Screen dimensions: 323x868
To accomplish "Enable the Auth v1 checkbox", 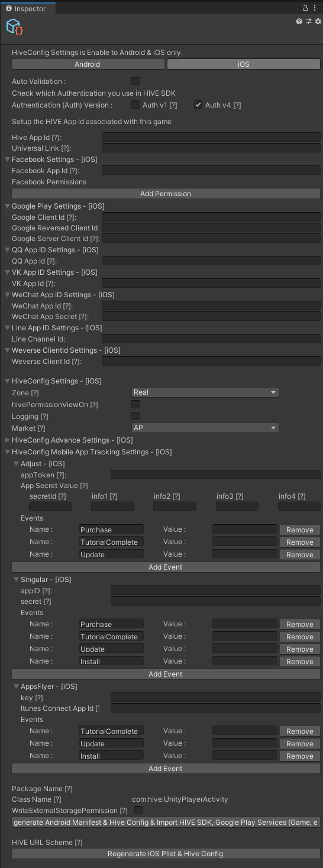I will (135, 105).
